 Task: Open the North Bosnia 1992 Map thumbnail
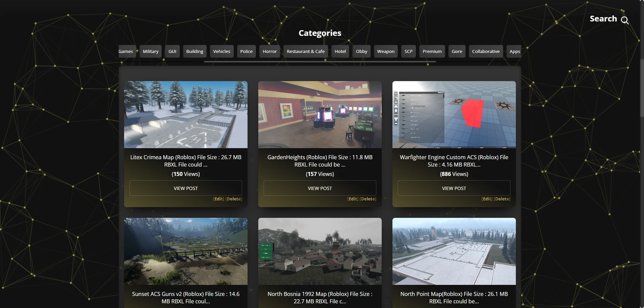coord(320,251)
